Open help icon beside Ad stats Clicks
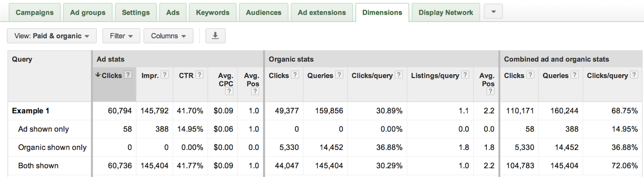The height and width of the screenshot is (177, 644). [128, 75]
